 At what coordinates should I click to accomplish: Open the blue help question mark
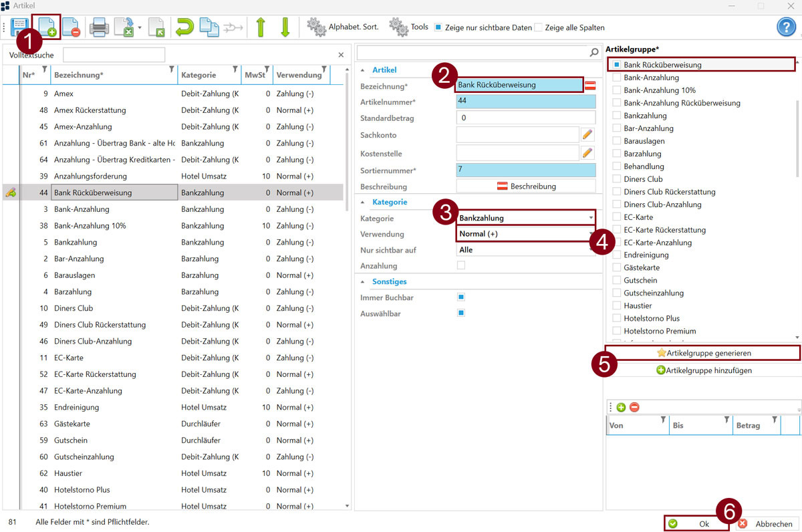tap(787, 27)
